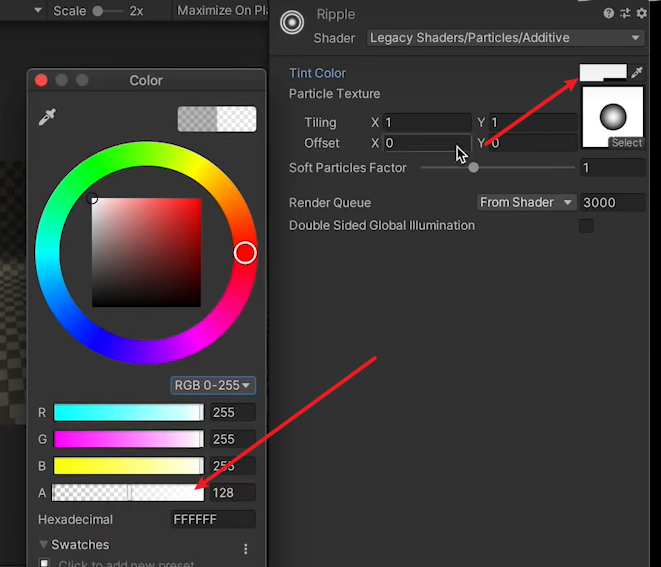Click the saturation brightness square

tap(147, 253)
